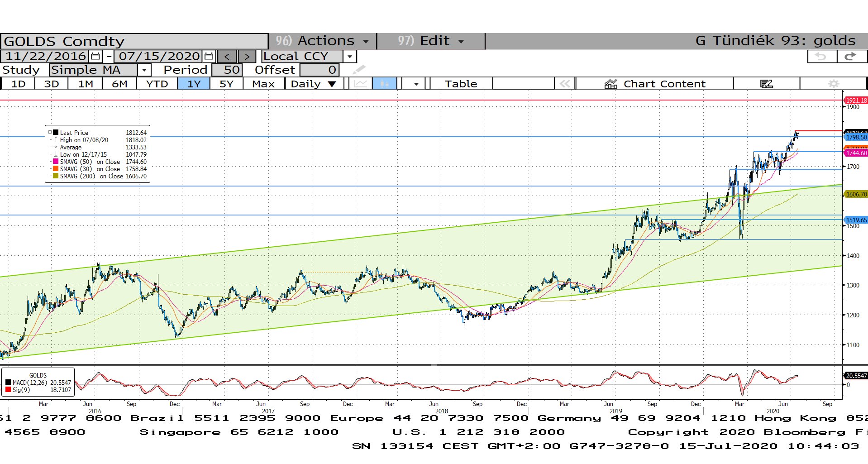Open the chart type options dropdown arrow
The width and height of the screenshot is (868, 464).
coord(416,84)
